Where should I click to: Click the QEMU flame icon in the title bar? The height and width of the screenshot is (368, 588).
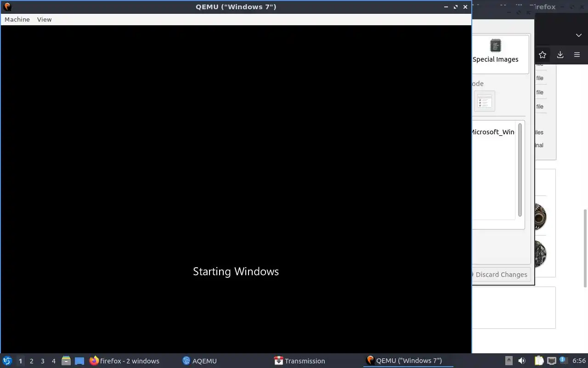(x=7, y=7)
